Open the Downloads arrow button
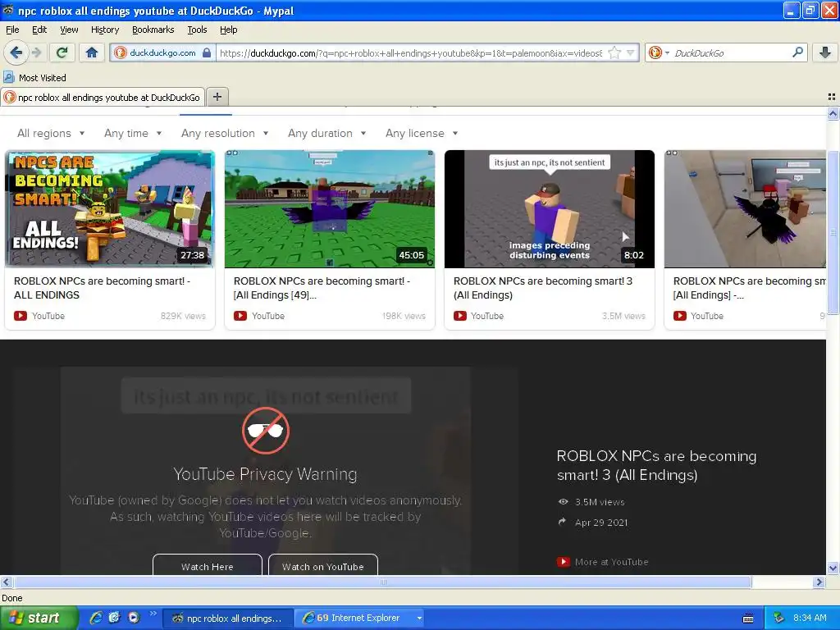The height and width of the screenshot is (630, 840). click(825, 52)
